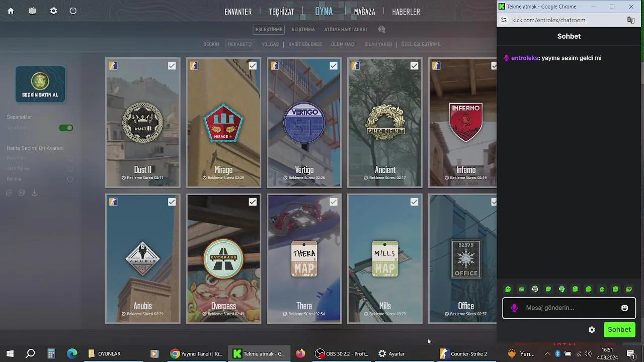Insert the last green emote with hearts
The image size is (644, 362).
click(x=629, y=289)
